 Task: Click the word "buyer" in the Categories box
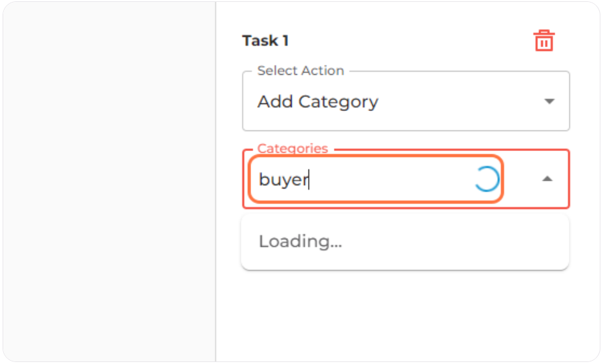tap(283, 179)
